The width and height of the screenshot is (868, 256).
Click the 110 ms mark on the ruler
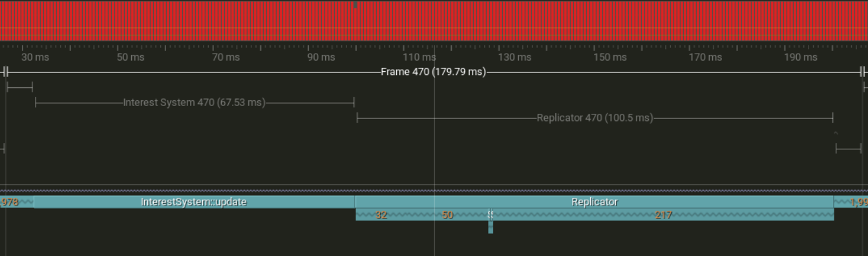tap(419, 57)
